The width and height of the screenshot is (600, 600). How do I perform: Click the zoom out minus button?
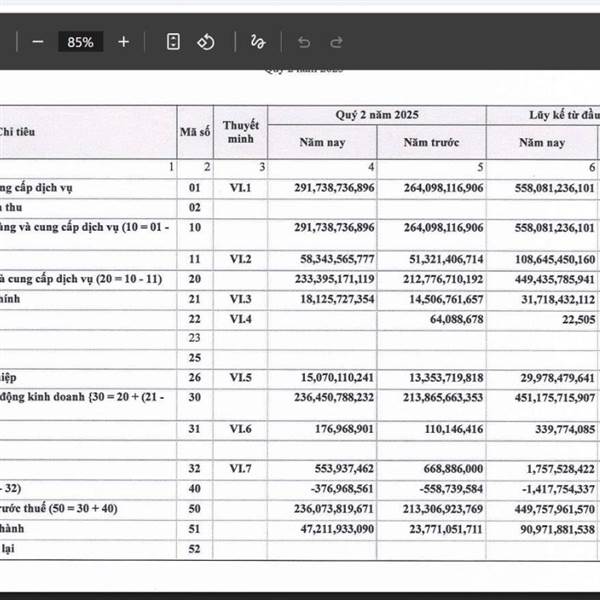pyautogui.click(x=38, y=42)
